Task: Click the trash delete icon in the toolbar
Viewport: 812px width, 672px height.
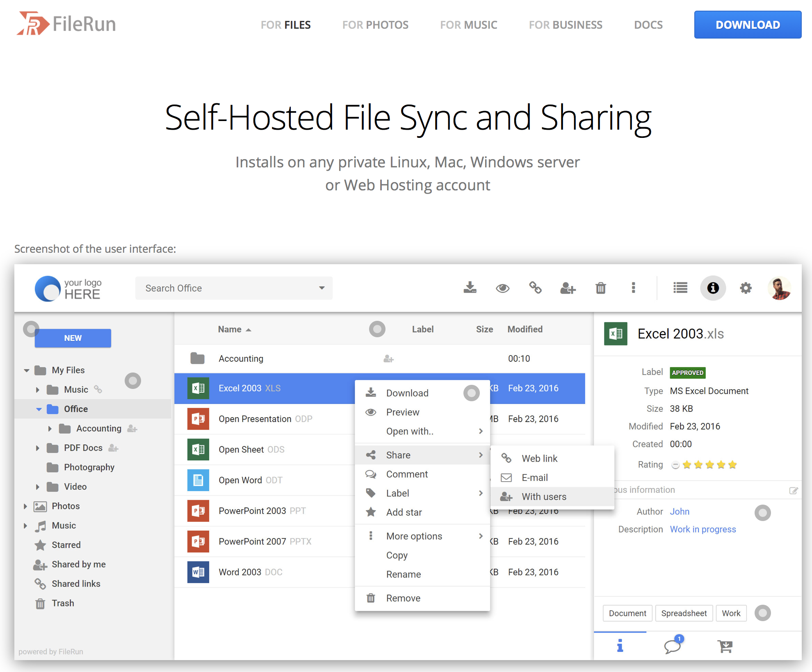Action: (601, 288)
